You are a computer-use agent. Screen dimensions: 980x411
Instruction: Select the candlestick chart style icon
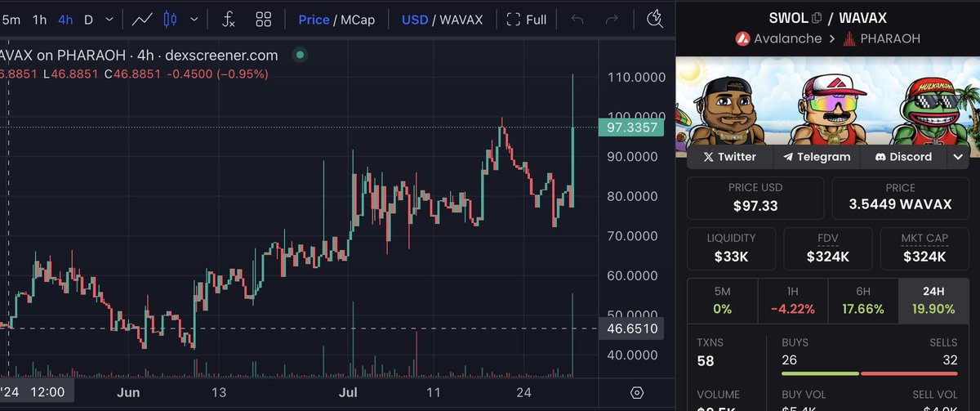coord(169,20)
